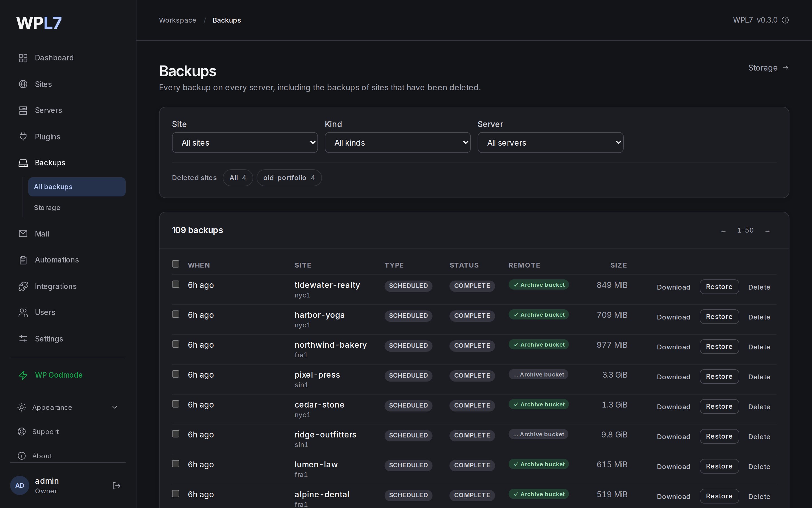Click the version info icon at top right
Screen dimensions: 812x508
coord(785,20)
